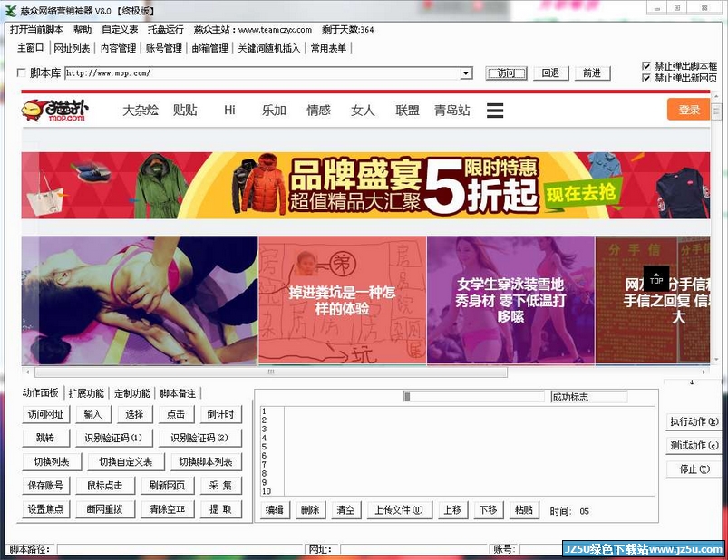This screenshot has height=560, width=728.
Task: Open the 打开当前脚本 menu
Action: [x=36, y=30]
